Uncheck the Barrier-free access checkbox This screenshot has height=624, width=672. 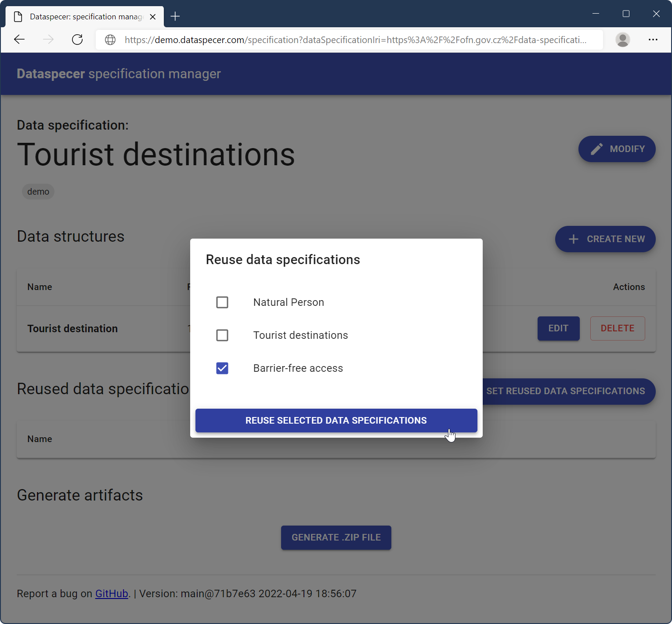tap(222, 368)
